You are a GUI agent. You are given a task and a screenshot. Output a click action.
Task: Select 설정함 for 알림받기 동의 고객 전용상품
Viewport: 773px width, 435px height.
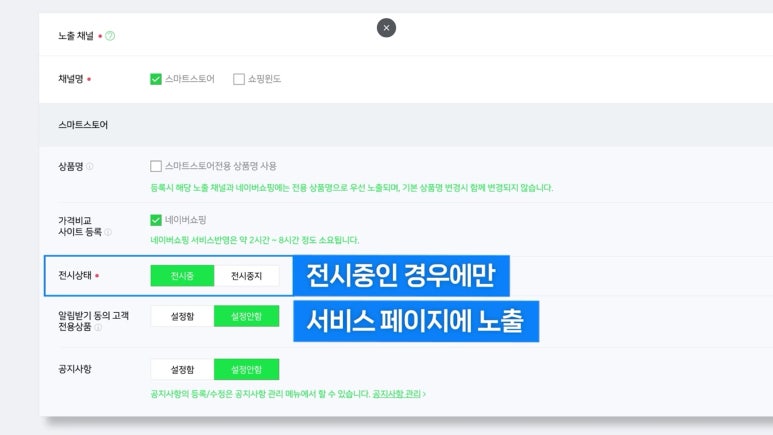coord(182,316)
